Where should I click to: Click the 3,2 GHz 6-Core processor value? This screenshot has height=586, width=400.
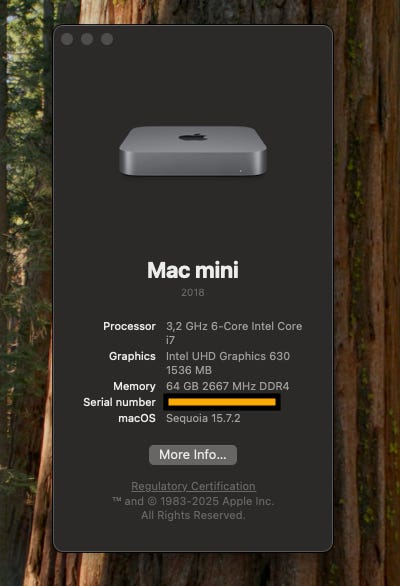(234, 333)
